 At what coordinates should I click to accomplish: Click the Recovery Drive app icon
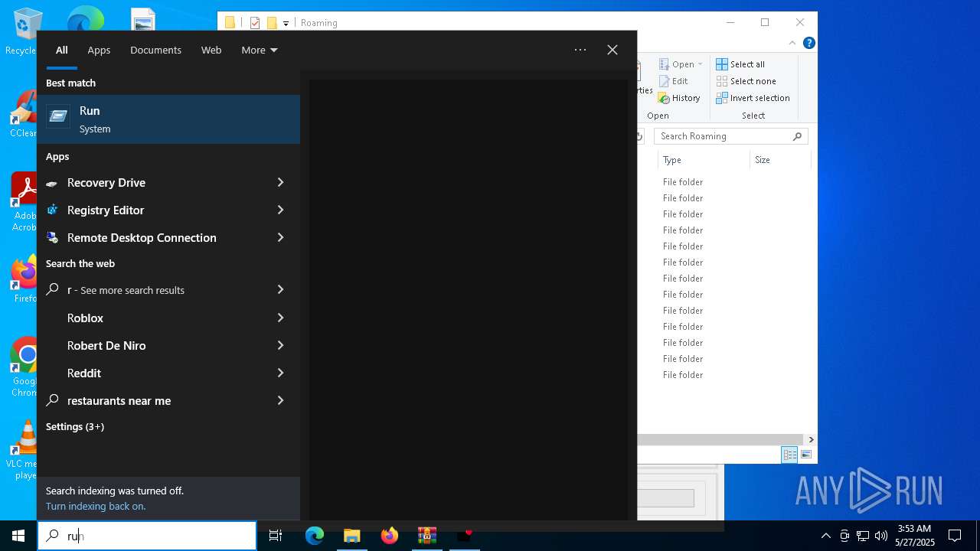pyautogui.click(x=52, y=183)
